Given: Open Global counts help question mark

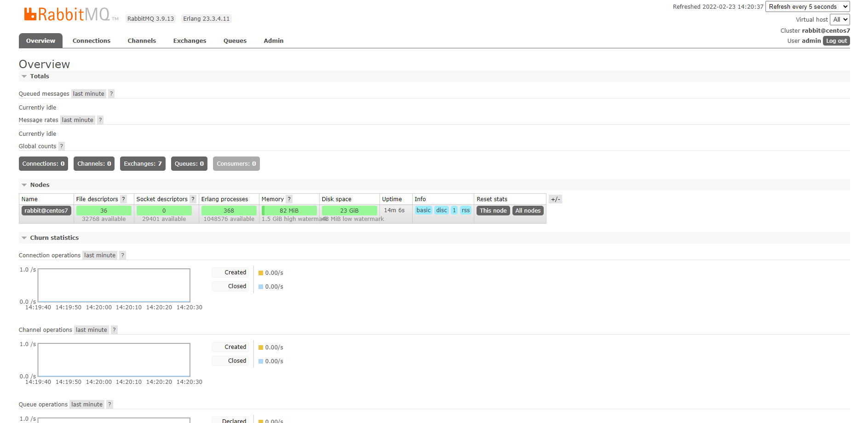Looking at the screenshot, I should click(62, 146).
